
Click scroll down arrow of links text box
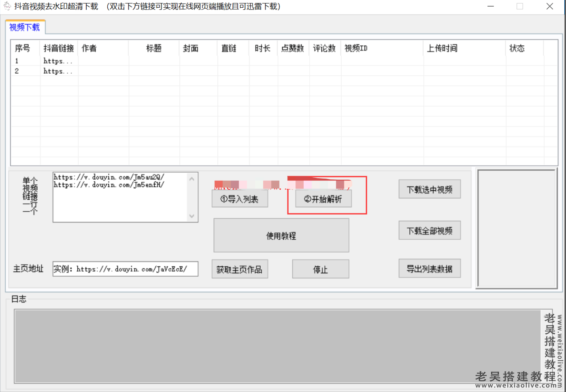(192, 216)
